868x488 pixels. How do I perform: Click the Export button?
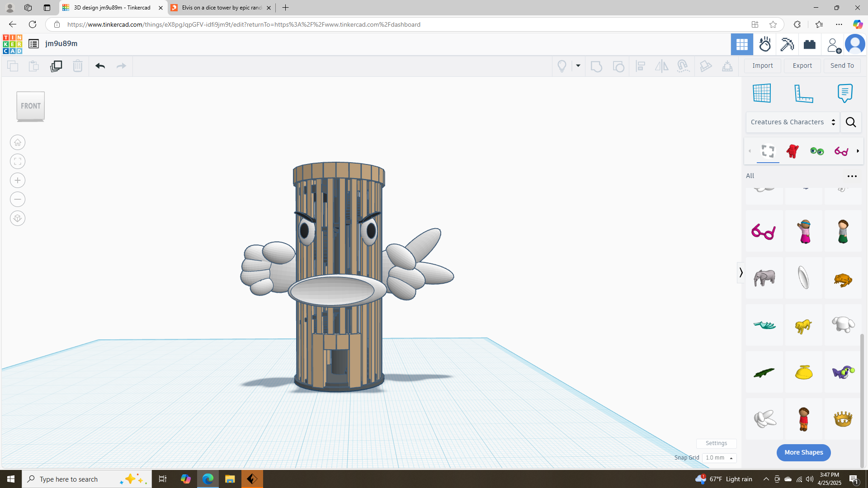point(802,66)
